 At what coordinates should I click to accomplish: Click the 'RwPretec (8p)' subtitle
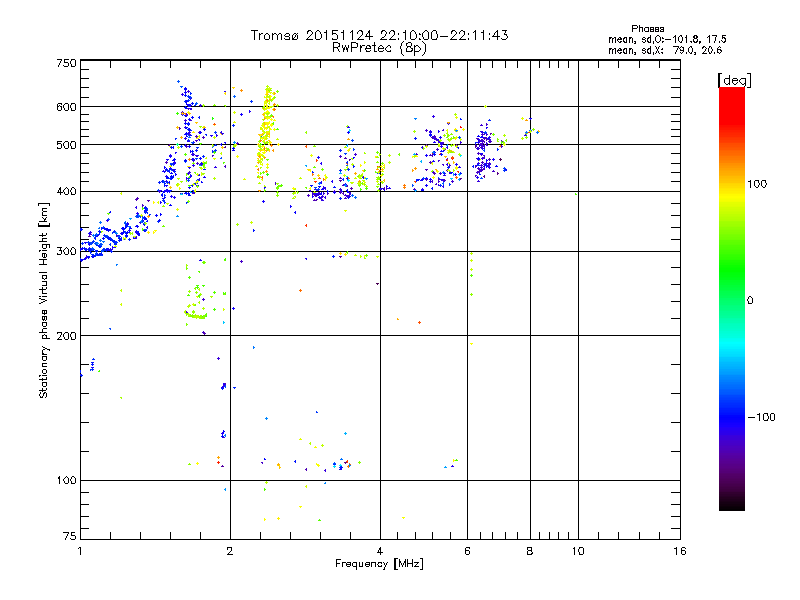[379, 48]
